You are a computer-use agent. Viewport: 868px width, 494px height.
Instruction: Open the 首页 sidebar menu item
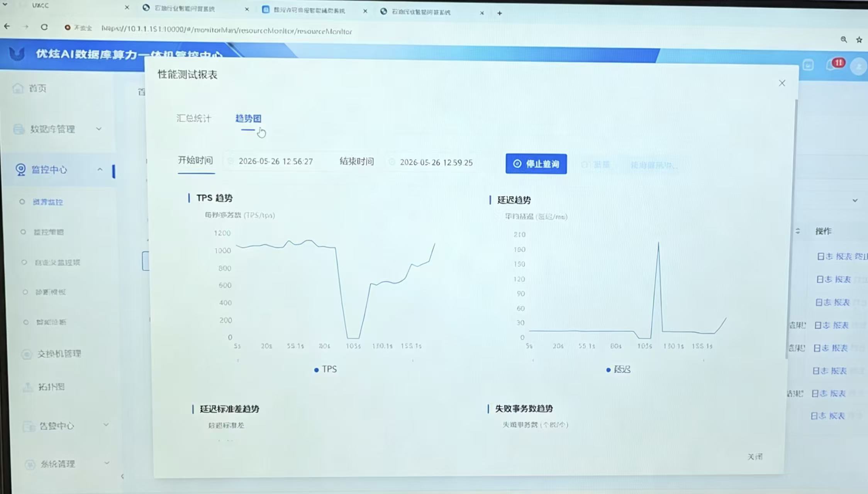38,88
